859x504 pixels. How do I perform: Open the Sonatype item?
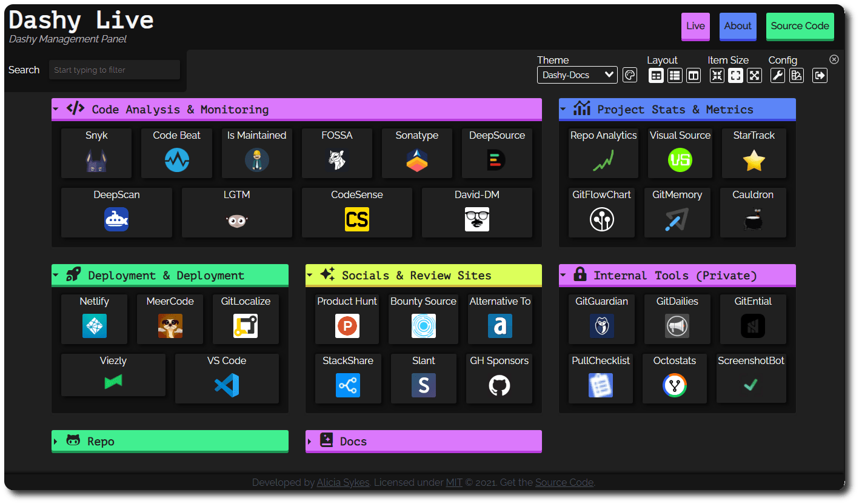[417, 153]
